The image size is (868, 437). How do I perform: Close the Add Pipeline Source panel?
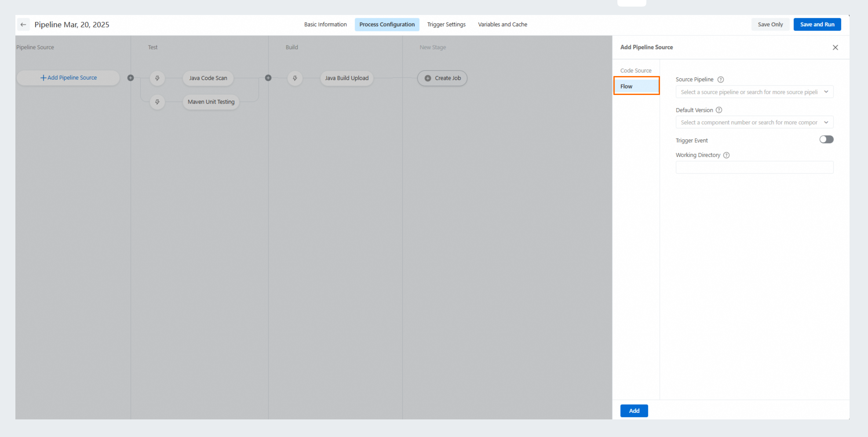[835, 47]
